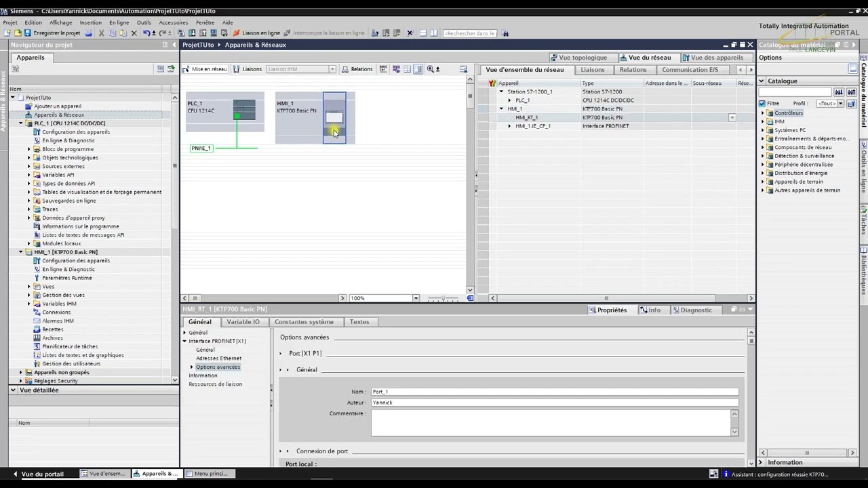
Task: Click the network view horizontal scrollbar
Action: point(264,298)
